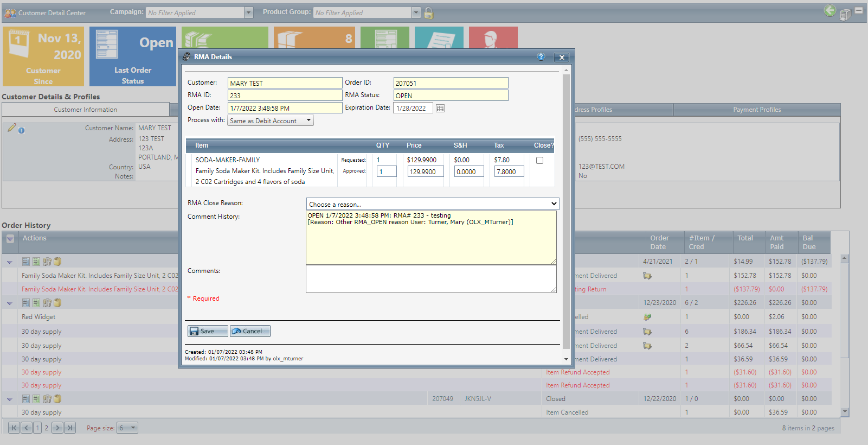Click the green shipment icon in Red Widget row

coord(647,317)
